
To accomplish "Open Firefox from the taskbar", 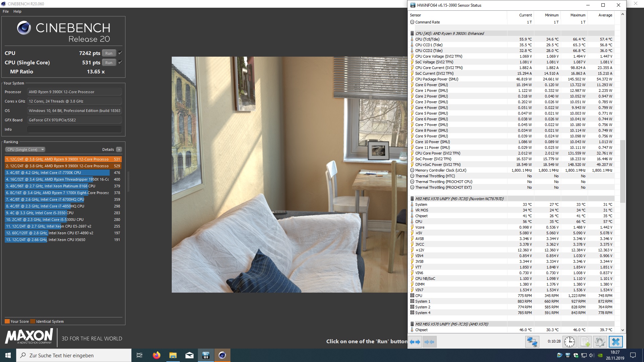I will point(156,355).
